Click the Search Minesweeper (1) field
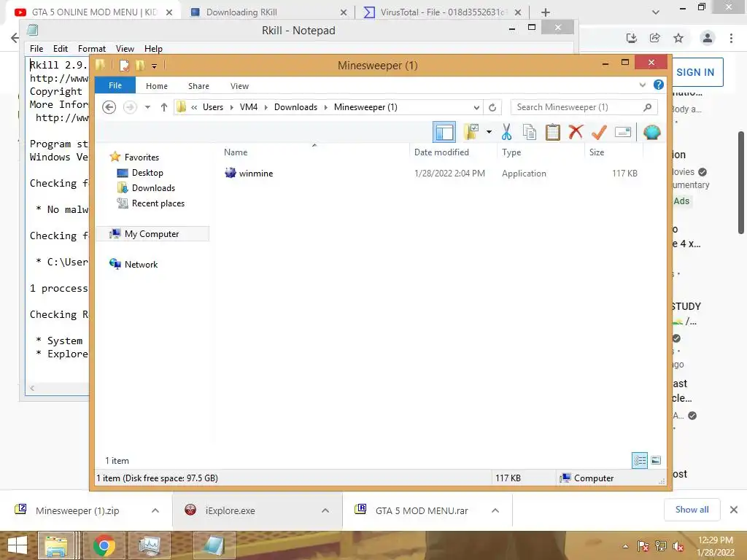This screenshot has height=560, width=747. (584, 107)
